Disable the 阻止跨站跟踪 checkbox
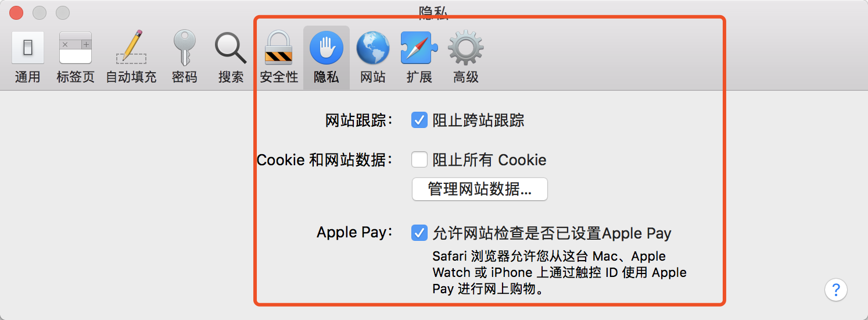Viewport: 868px width, 320px height. 419,120
